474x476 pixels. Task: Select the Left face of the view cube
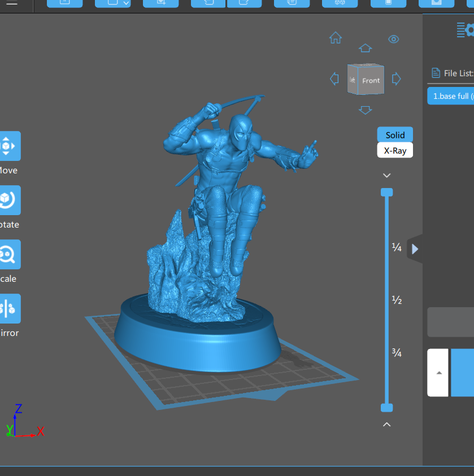(353, 80)
